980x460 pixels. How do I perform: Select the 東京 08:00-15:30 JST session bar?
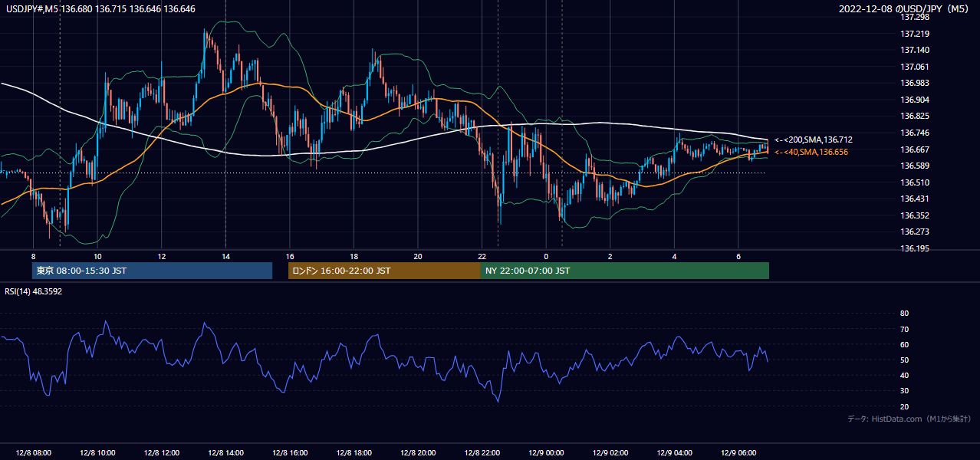click(152, 271)
